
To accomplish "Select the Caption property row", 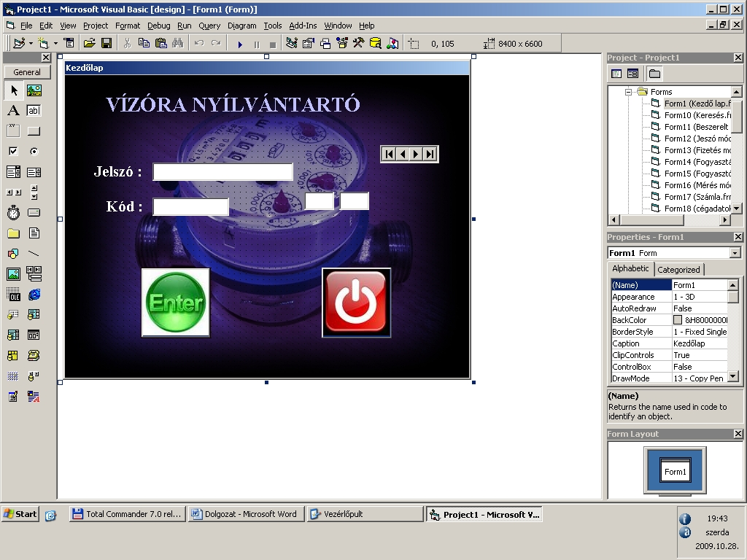I will pos(670,343).
